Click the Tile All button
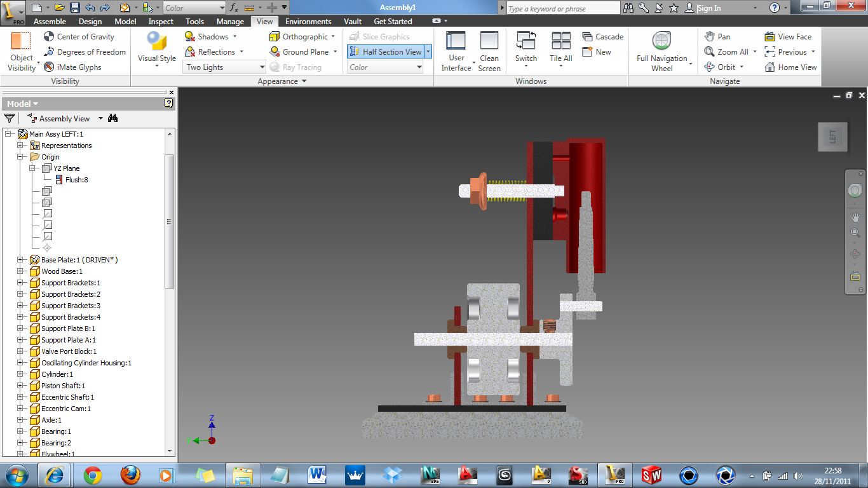 click(561, 50)
